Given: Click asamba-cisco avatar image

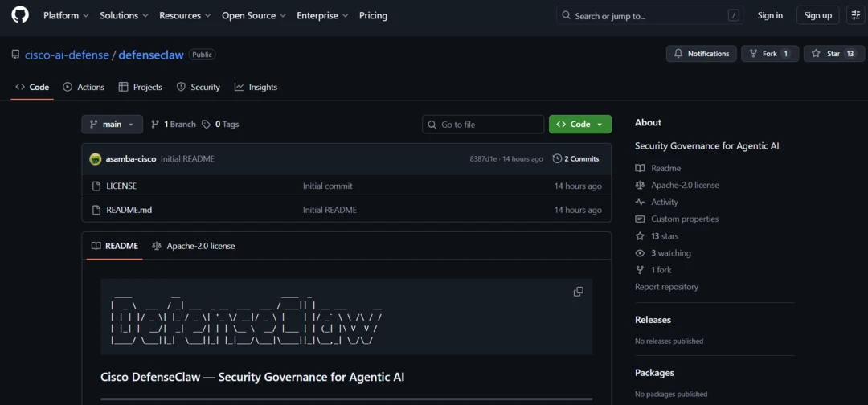Looking at the screenshot, I should (96, 159).
